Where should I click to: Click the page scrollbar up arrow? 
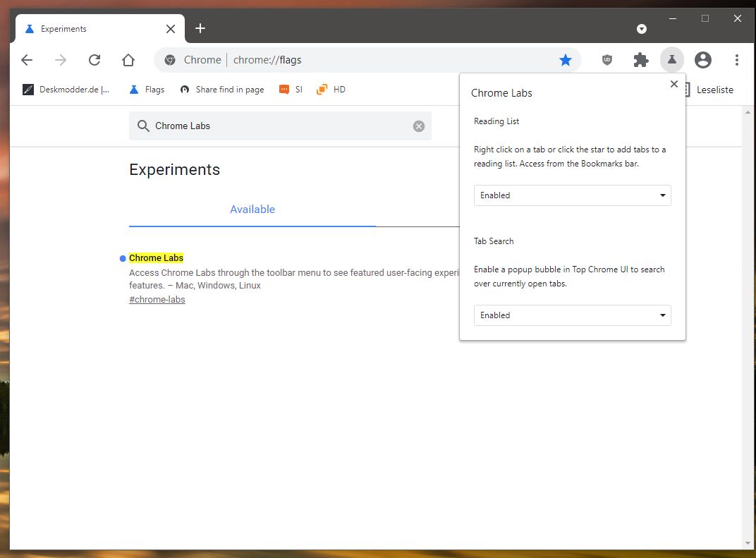point(748,112)
